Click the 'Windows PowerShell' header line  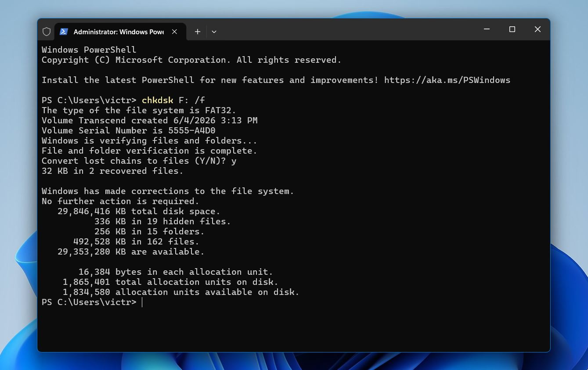(89, 50)
